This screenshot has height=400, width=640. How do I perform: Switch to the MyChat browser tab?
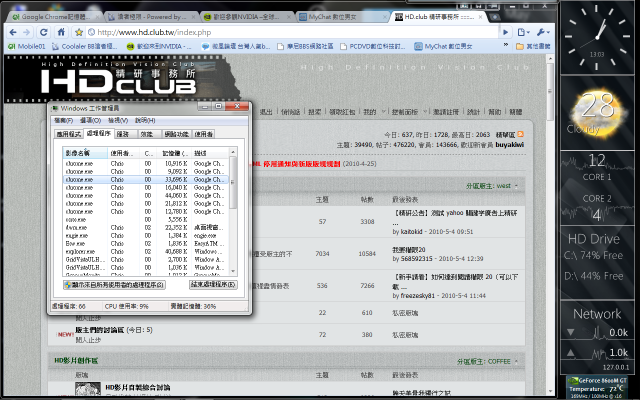tap(342, 17)
